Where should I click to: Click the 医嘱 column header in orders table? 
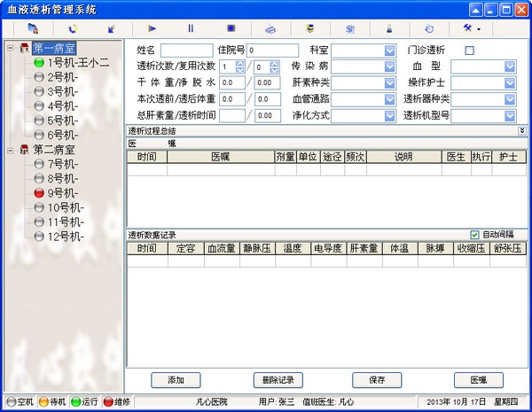click(x=221, y=157)
